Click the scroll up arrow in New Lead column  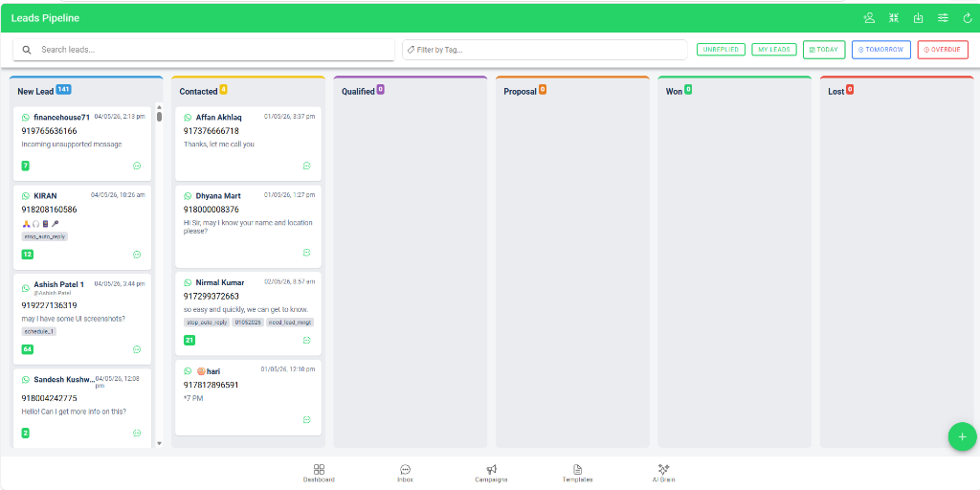pos(160,106)
